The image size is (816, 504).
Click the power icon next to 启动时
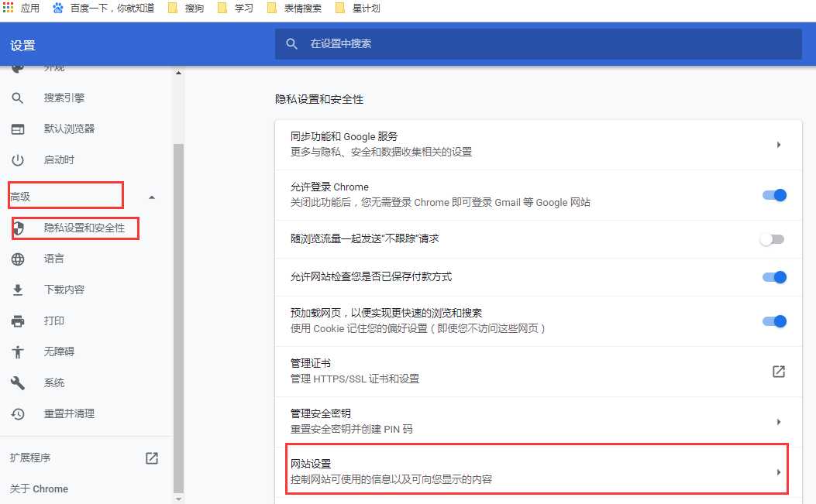pyautogui.click(x=19, y=159)
